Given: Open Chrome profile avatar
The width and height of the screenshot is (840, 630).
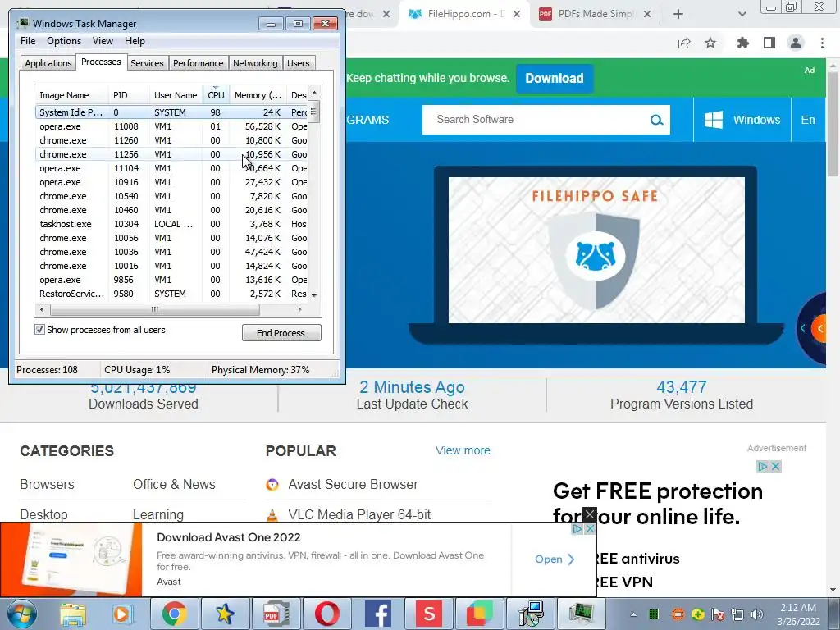Looking at the screenshot, I should 796,43.
